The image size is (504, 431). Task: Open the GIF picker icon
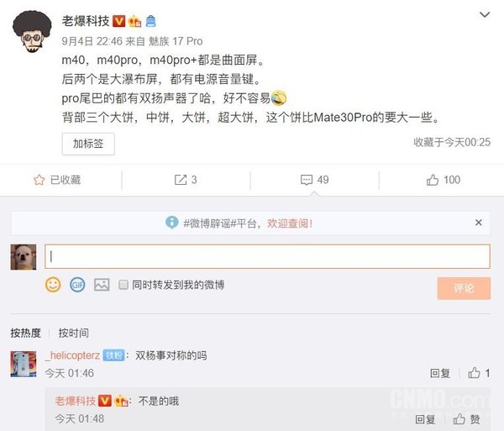(x=77, y=285)
